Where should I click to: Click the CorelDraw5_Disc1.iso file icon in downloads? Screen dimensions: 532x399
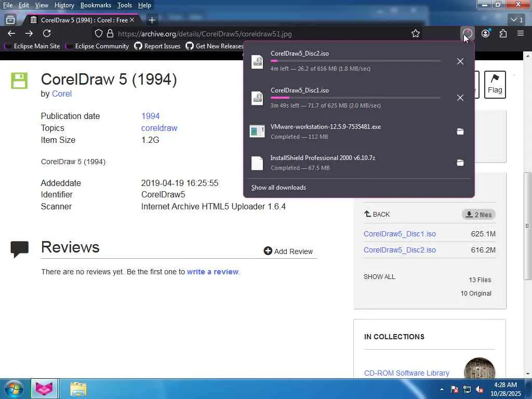(257, 98)
